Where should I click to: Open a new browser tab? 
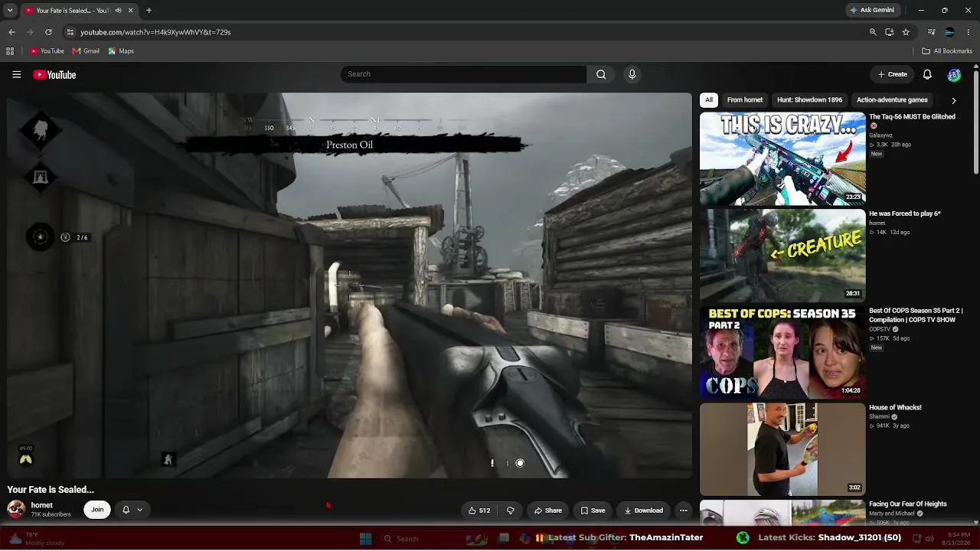click(149, 11)
